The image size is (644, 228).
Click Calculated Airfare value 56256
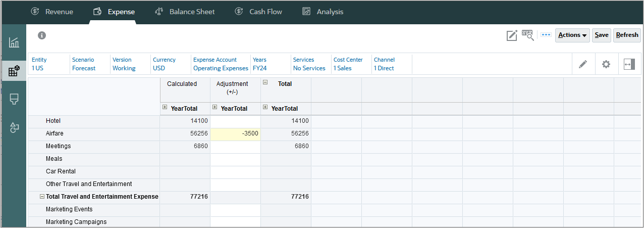click(185, 134)
